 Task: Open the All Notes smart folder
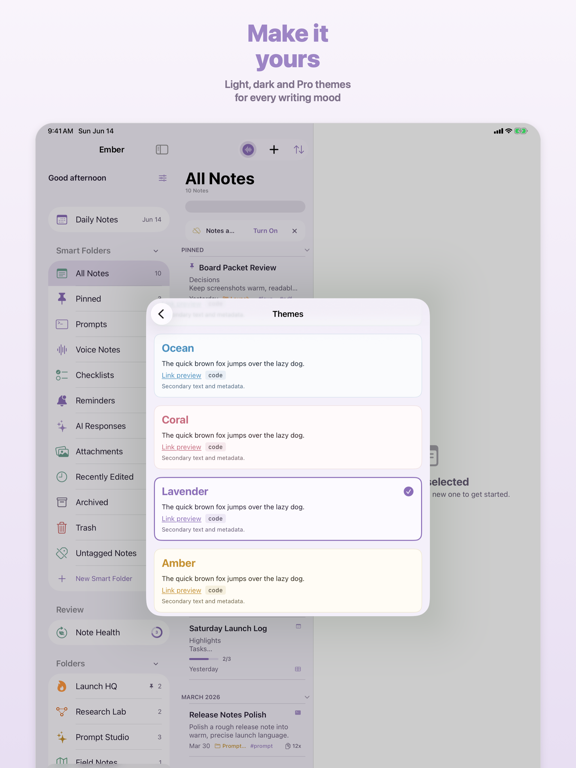[x=109, y=273]
